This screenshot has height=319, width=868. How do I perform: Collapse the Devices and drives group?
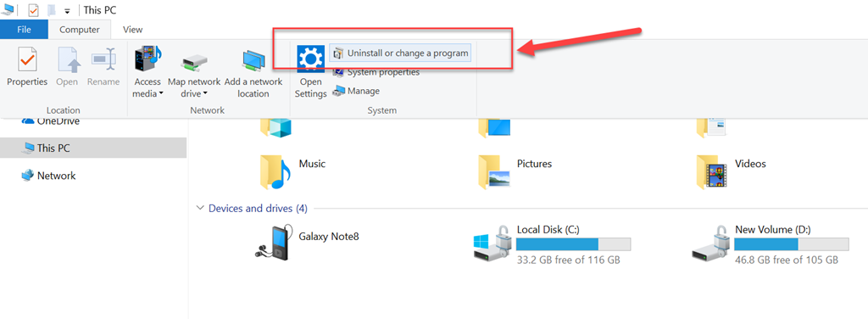pos(200,209)
